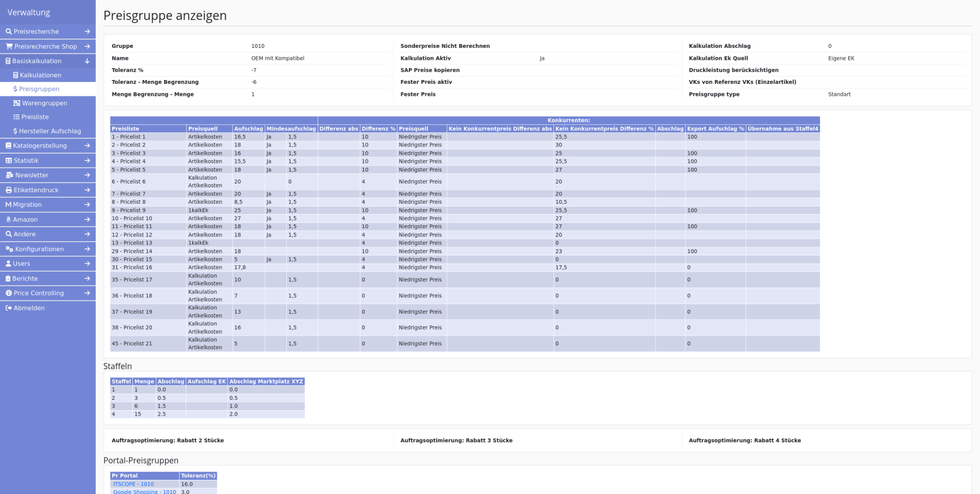Click the Toleranz(%) header in portal table

(198, 475)
